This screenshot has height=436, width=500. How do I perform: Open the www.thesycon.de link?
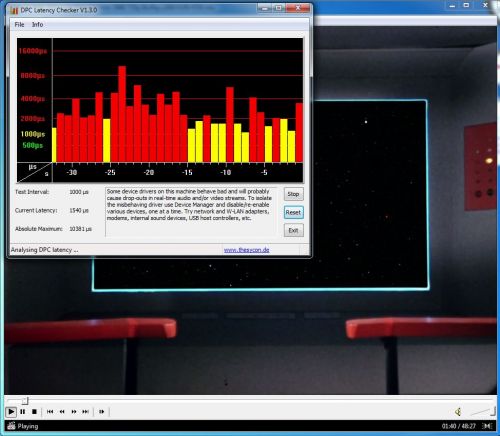pyautogui.click(x=247, y=250)
